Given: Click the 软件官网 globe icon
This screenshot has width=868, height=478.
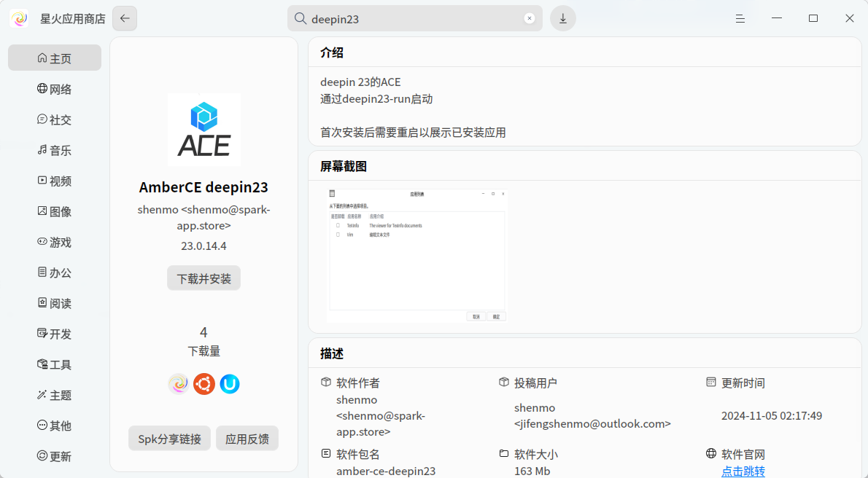Looking at the screenshot, I should pos(711,454).
